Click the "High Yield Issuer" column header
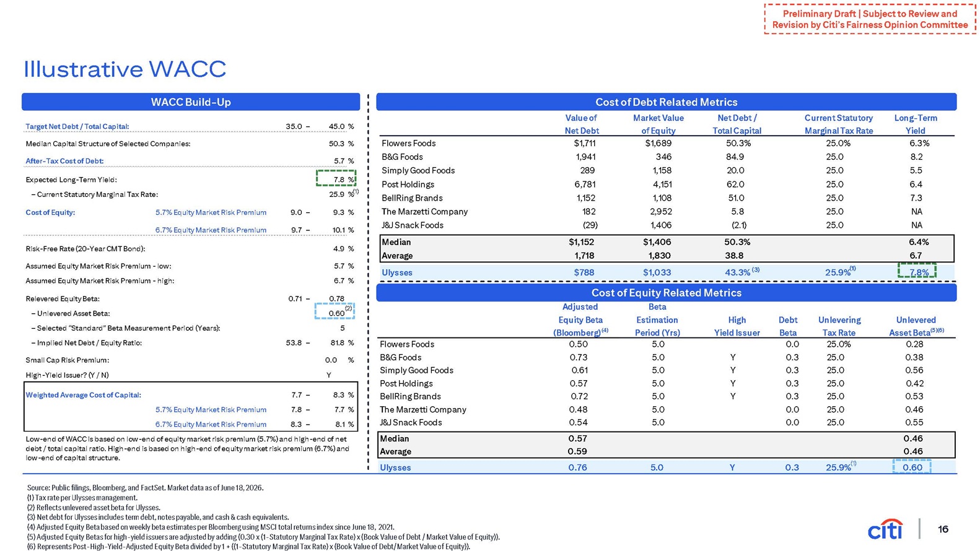The height and width of the screenshot is (551, 980). click(737, 326)
